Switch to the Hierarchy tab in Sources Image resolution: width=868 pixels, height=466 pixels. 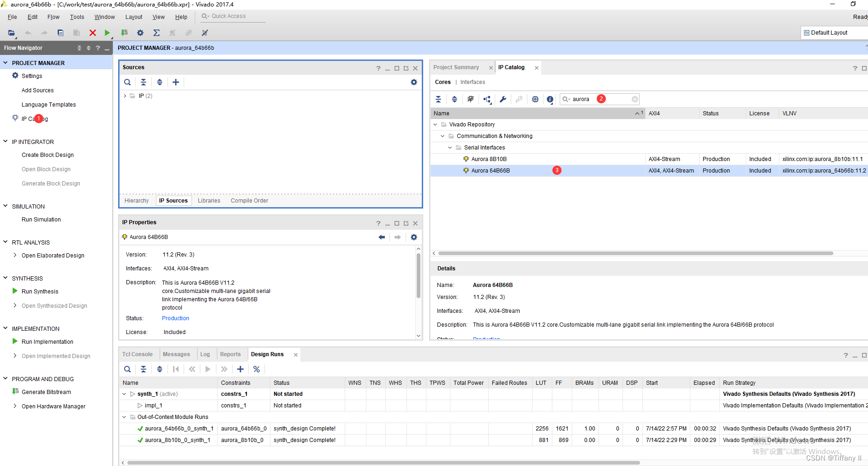click(137, 201)
